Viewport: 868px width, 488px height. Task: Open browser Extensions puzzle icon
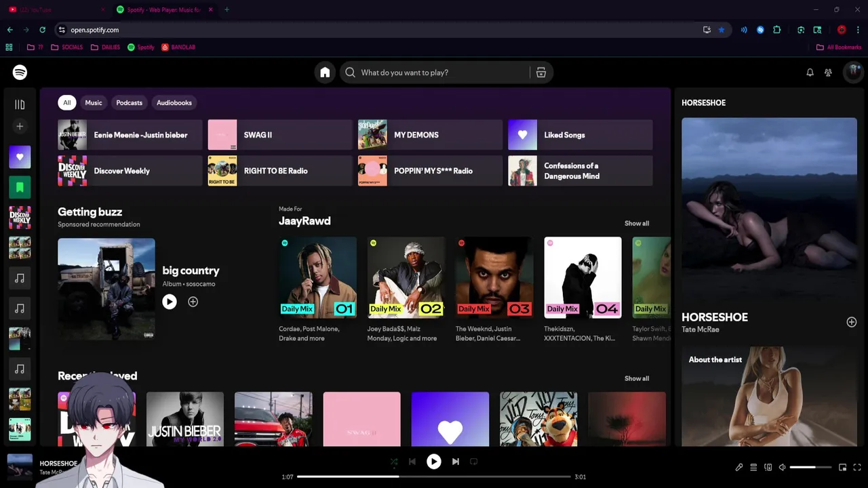coord(777,30)
